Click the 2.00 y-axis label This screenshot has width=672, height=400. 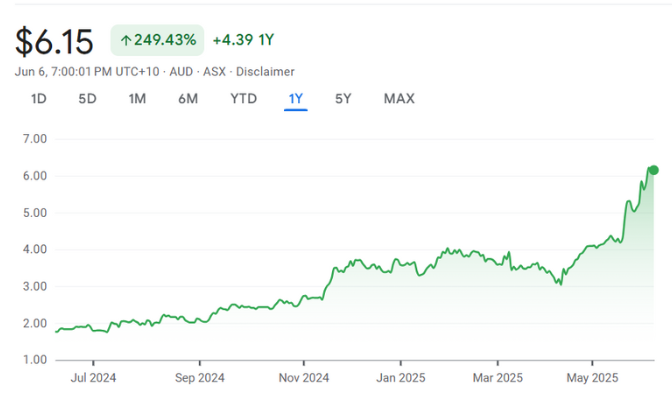coord(35,323)
